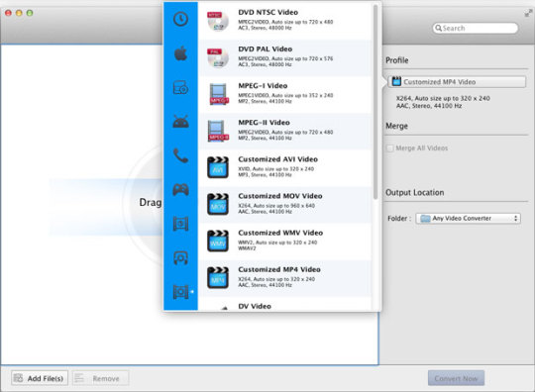The width and height of the screenshot is (535, 392).
Task: Open the Customized MP4 Video profile dropdown
Action: click(457, 82)
